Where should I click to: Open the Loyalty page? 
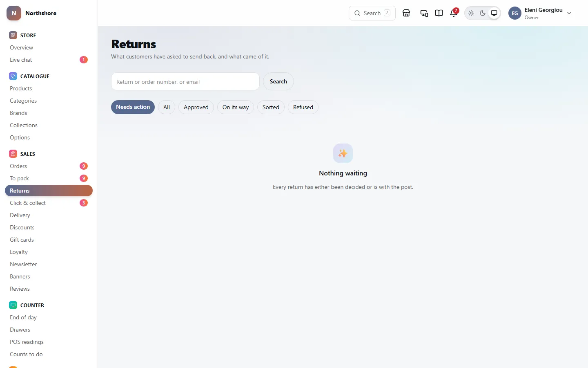(49, 252)
